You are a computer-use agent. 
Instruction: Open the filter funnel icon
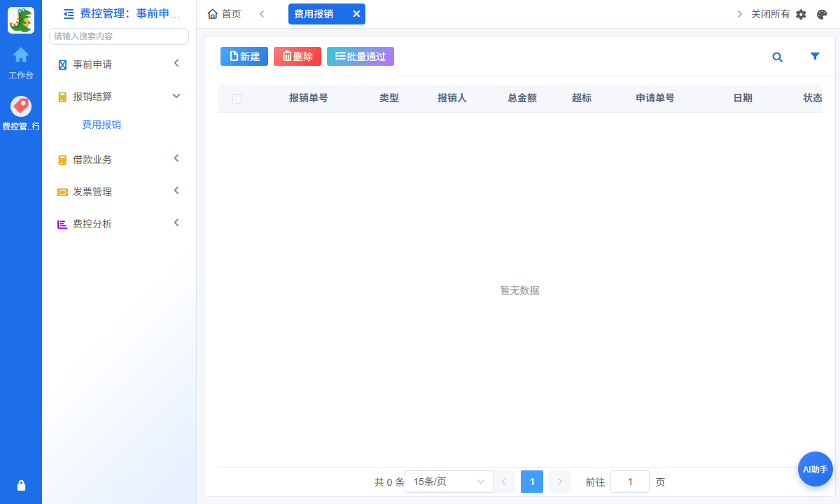click(815, 57)
